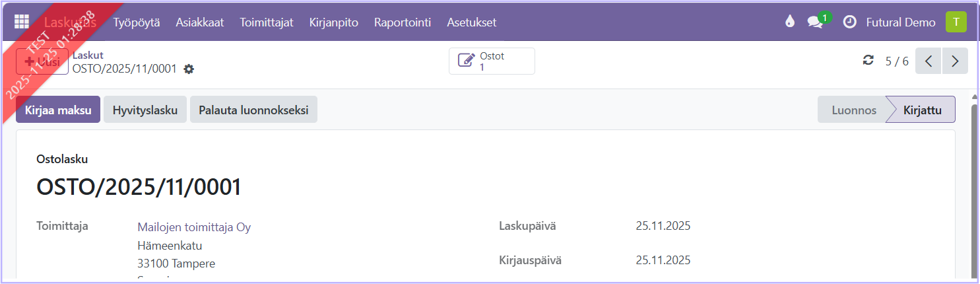
Task: Click the Kirjaa maksu button
Action: coord(58,110)
